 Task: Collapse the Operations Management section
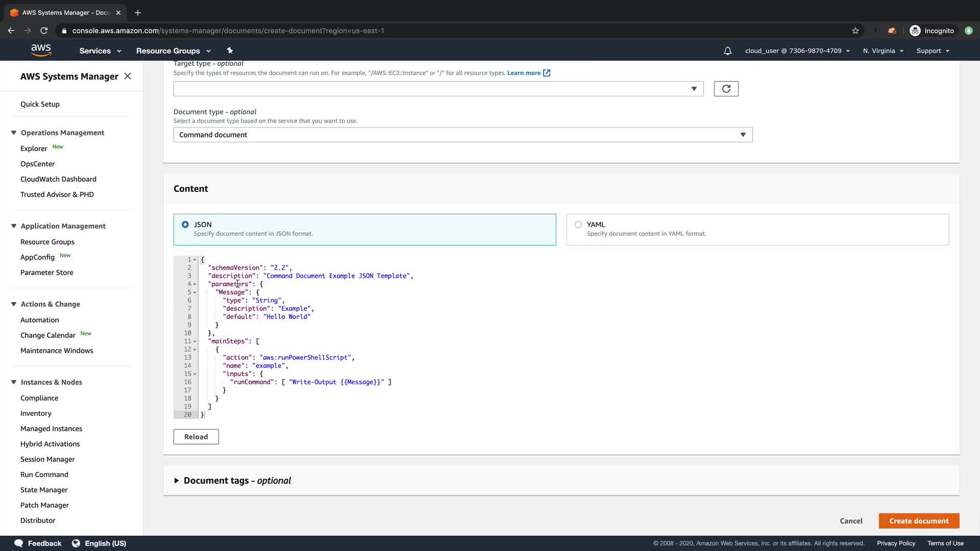14,133
